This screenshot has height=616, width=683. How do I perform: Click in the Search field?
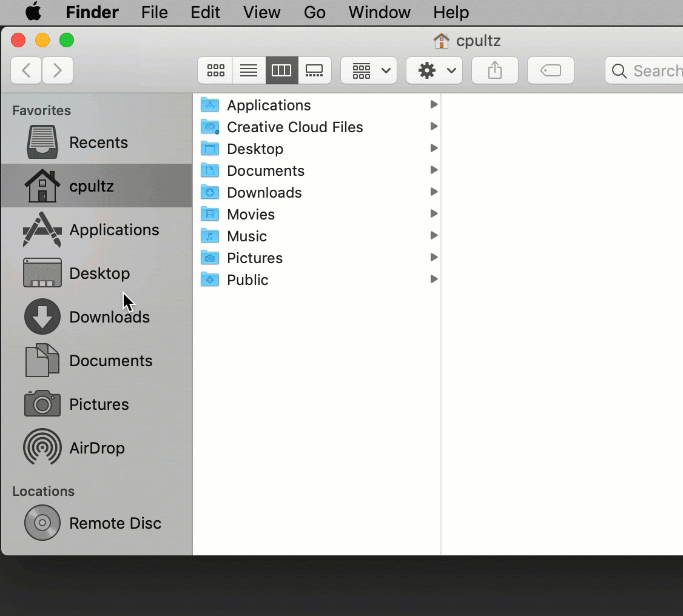tap(645, 70)
